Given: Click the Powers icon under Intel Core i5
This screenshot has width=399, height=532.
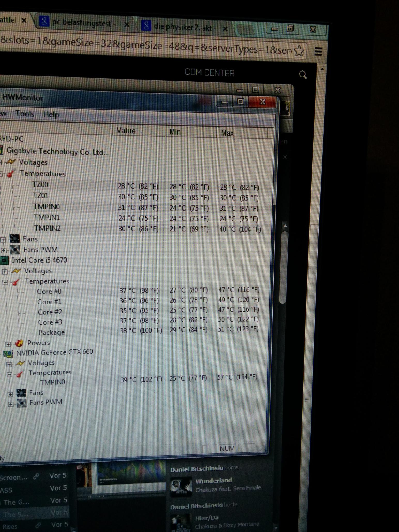Looking at the screenshot, I should [19, 343].
